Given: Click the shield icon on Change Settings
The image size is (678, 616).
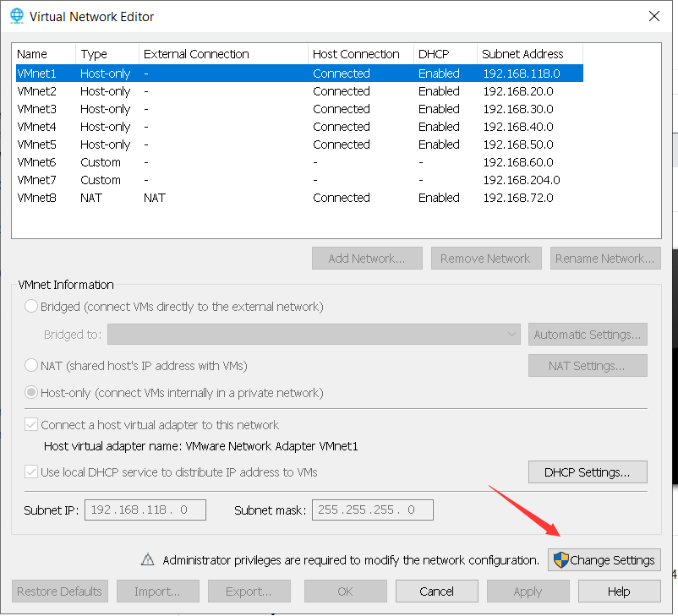Looking at the screenshot, I should (x=560, y=559).
